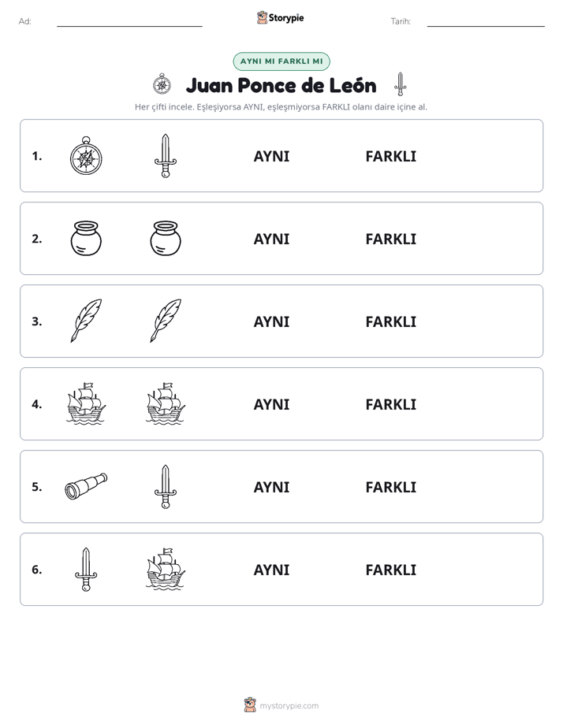Select the left pot icon in row 2

click(86, 238)
